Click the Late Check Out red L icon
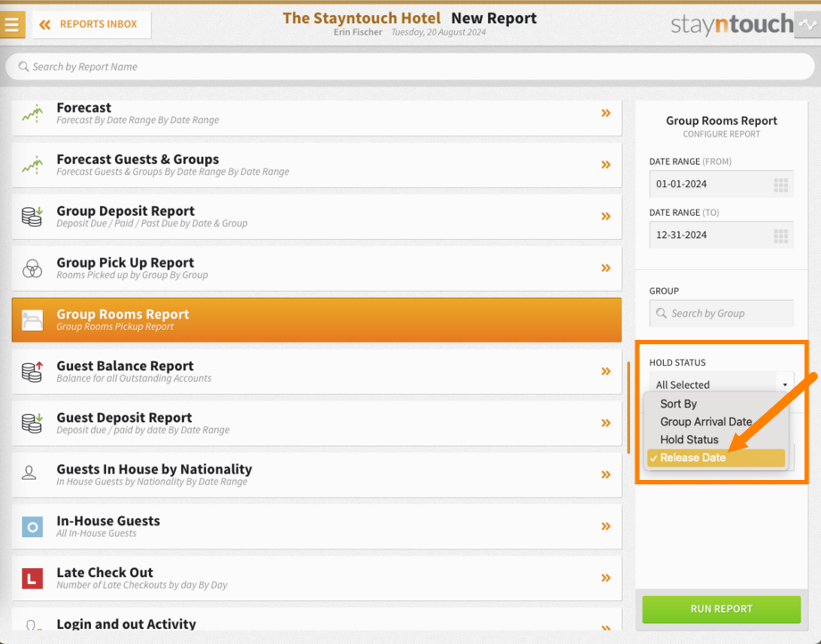 [x=32, y=579]
